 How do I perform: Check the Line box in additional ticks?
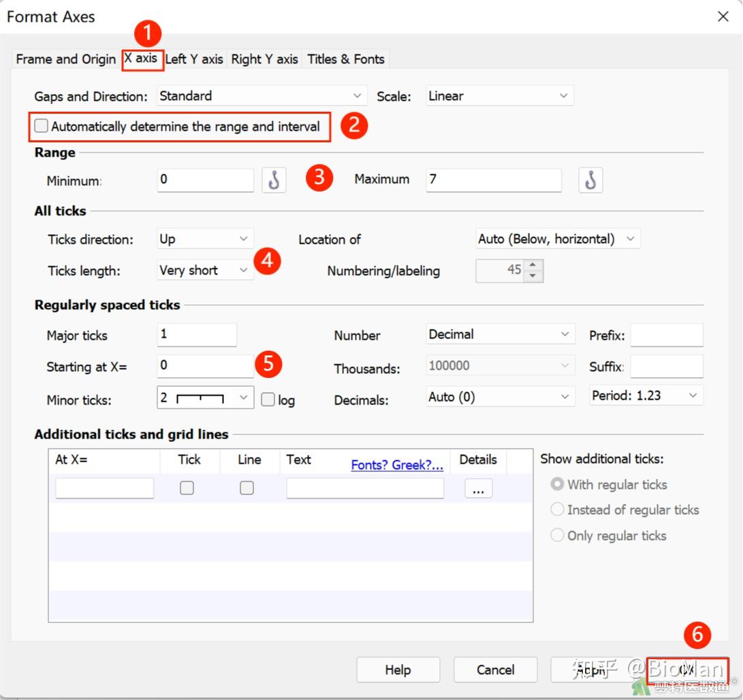tap(247, 488)
